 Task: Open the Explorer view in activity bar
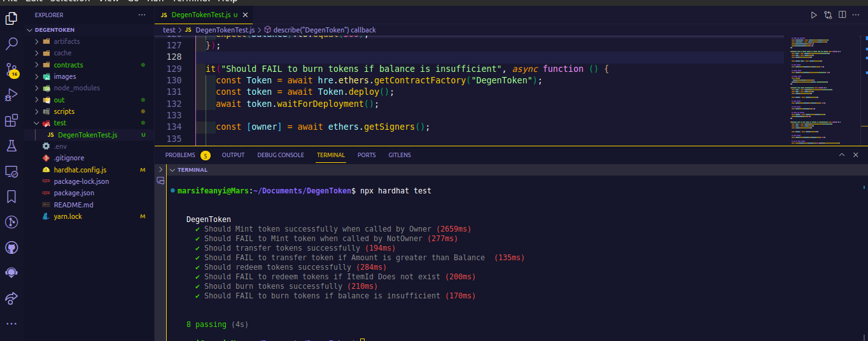point(11,19)
